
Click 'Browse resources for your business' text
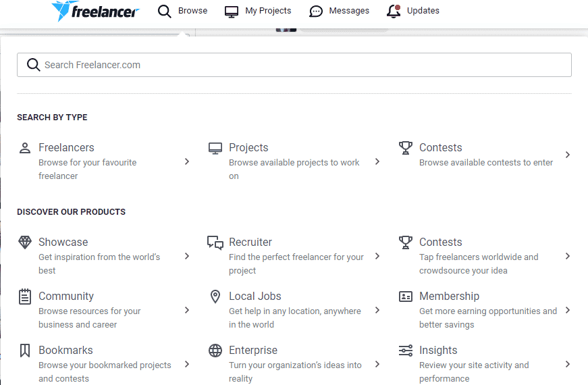[x=89, y=318]
